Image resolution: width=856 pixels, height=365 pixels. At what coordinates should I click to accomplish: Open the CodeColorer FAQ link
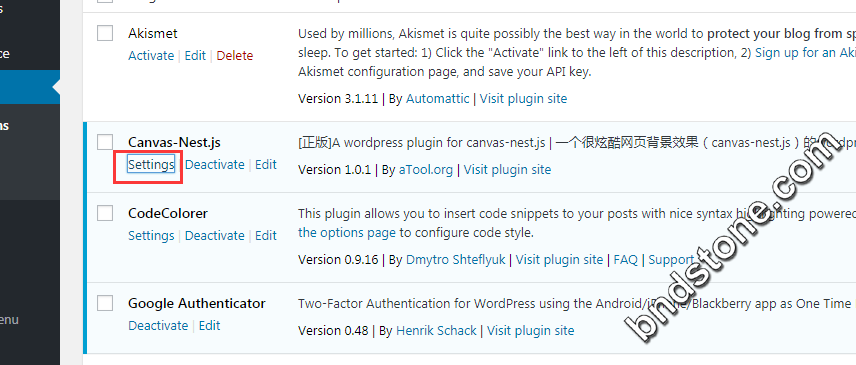pos(626,260)
